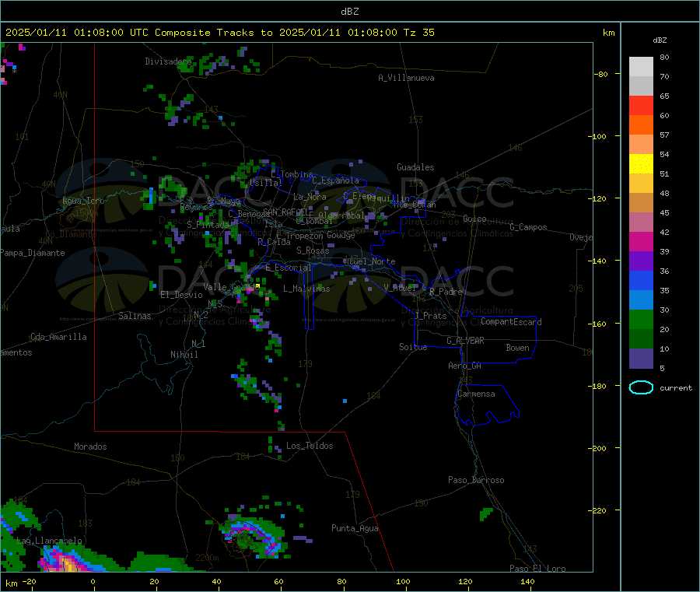This screenshot has height=592, width=700.
Task: Click the 'Carmensa' location label
Action: [x=476, y=394]
